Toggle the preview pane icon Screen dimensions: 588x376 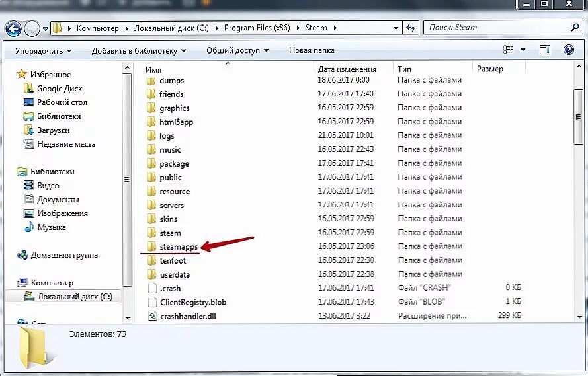[545, 50]
